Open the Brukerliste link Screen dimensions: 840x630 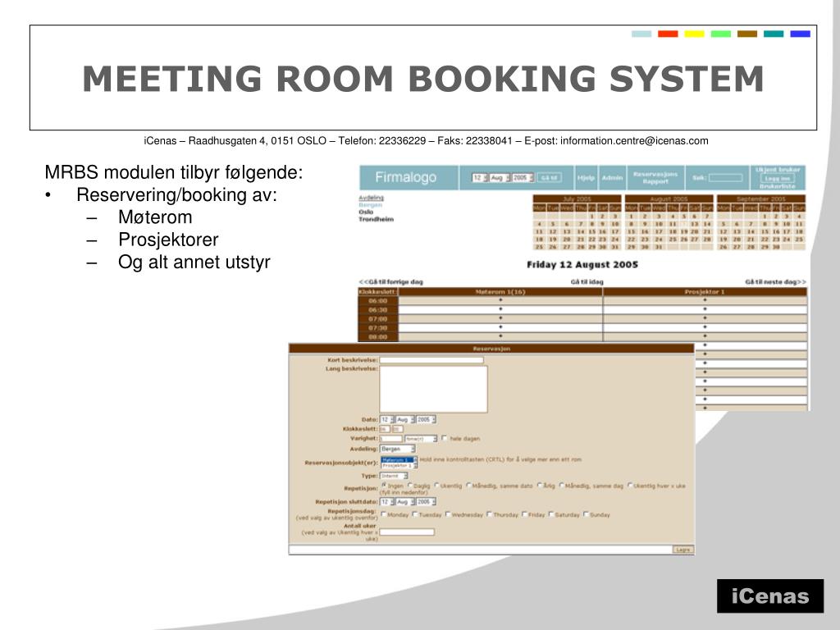click(778, 186)
